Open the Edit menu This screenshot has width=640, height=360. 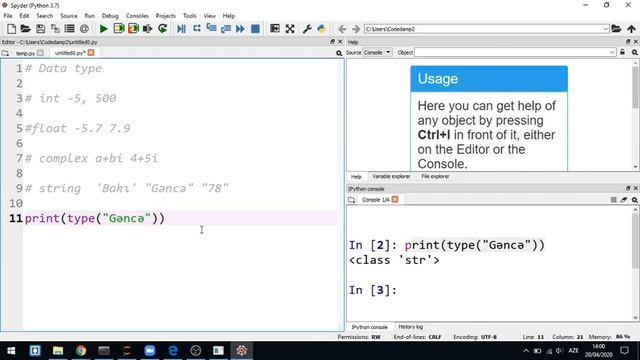point(24,16)
